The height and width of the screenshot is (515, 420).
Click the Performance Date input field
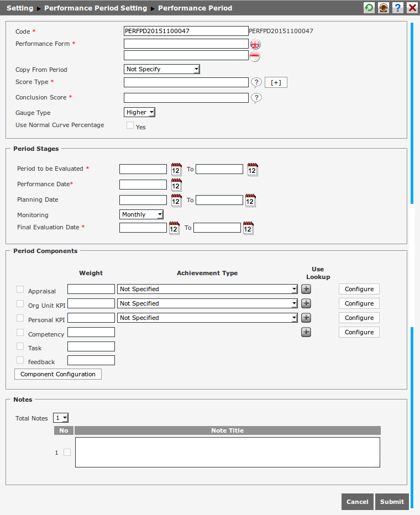143,185
